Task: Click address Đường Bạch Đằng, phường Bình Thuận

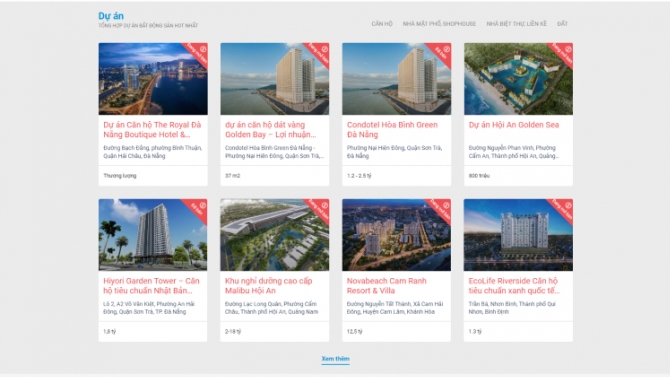Action: click(153, 152)
